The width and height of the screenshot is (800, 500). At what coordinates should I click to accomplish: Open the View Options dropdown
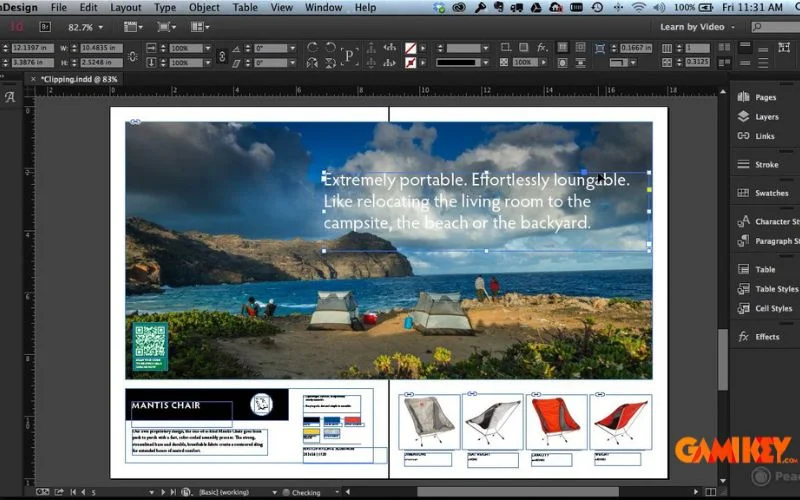[x=133, y=27]
